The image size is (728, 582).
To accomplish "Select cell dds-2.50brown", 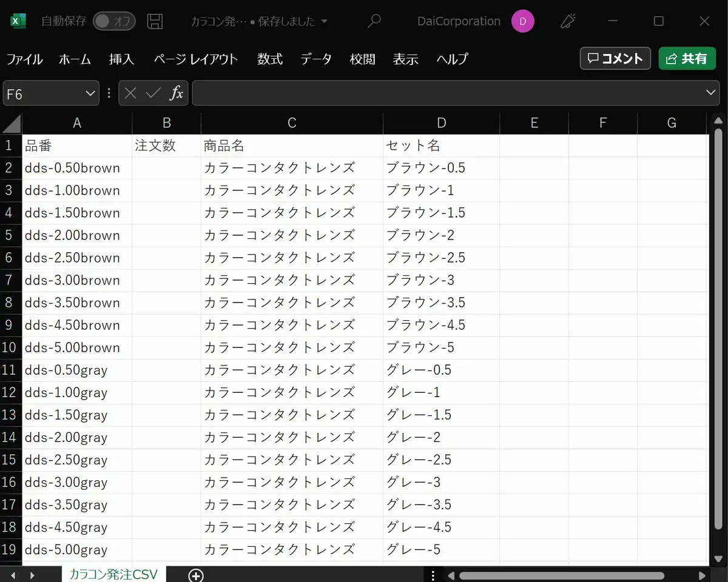I will (x=77, y=258).
